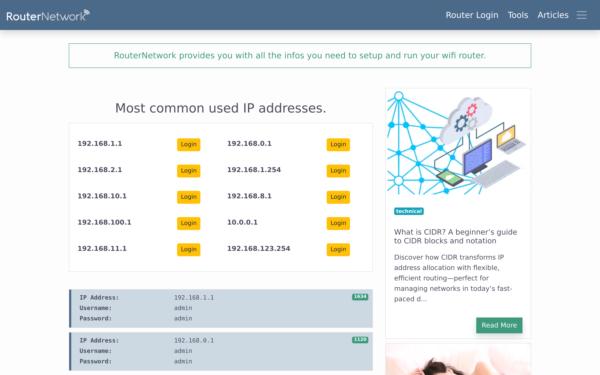Click Login button for 192.168.10.1
Viewport: 600px width, 375px height.
tap(188, 197)
